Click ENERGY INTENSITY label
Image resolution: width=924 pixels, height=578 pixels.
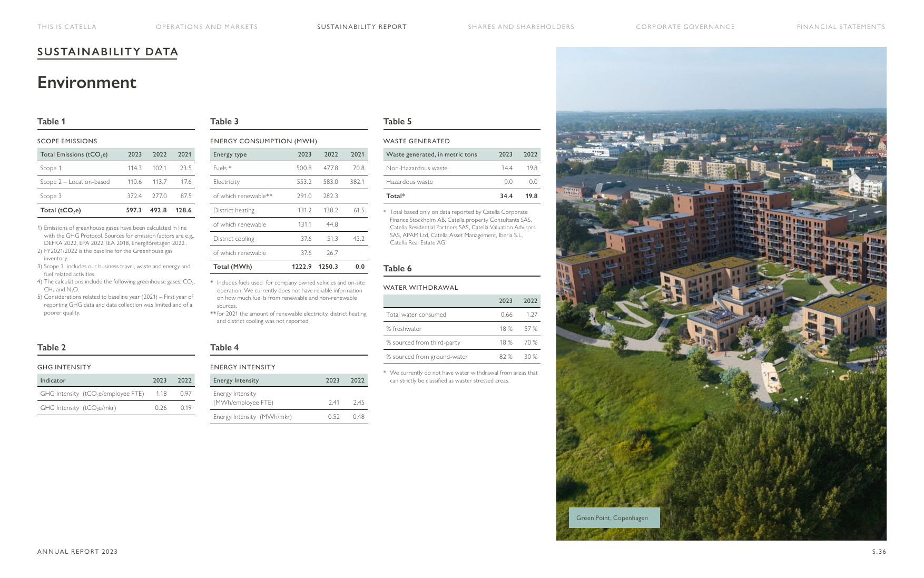click(243, 367)
